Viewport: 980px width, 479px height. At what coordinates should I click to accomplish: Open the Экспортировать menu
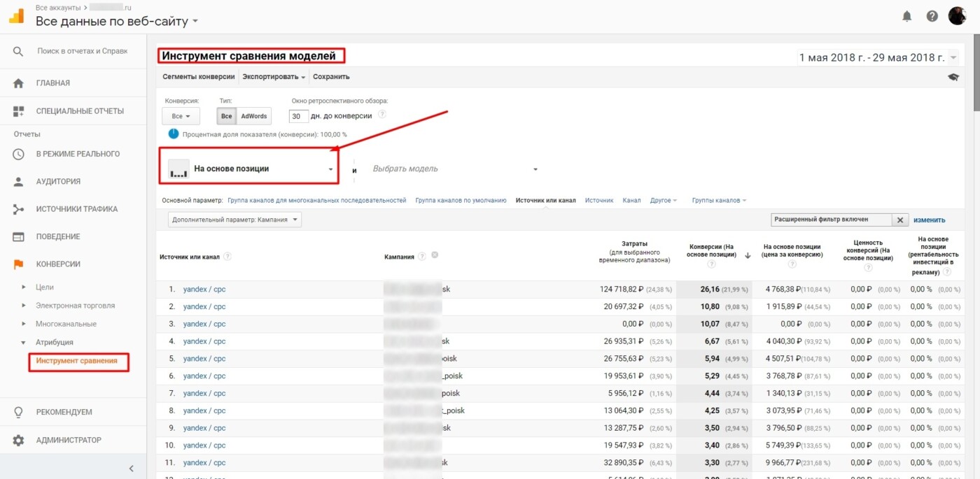coord(274,77)
